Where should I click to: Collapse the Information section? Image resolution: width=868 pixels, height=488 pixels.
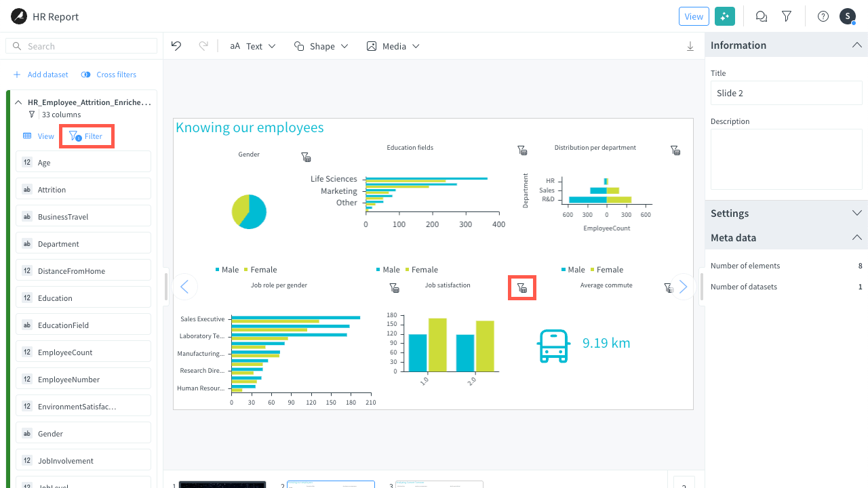857,45
